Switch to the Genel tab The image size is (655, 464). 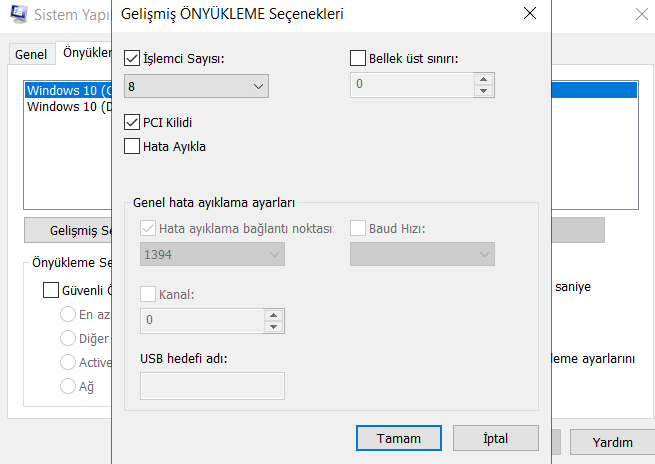pyautogui.click(x=31, y=54)
